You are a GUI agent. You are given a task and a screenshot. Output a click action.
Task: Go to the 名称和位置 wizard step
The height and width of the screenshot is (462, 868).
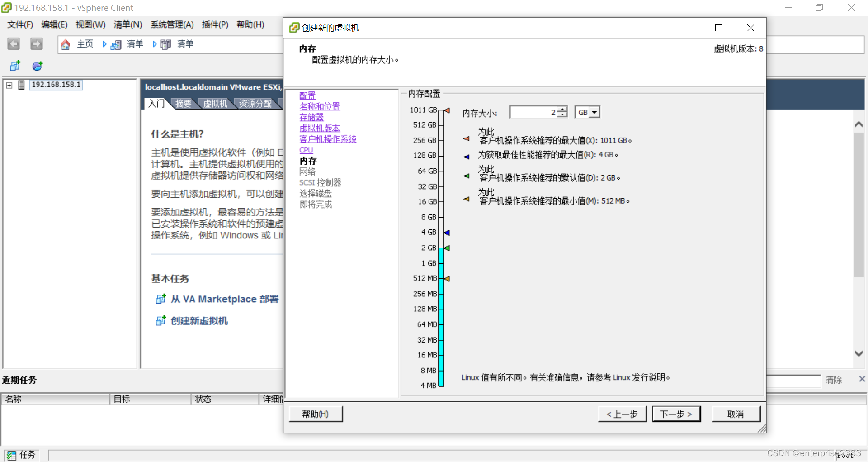pos(320,106)
